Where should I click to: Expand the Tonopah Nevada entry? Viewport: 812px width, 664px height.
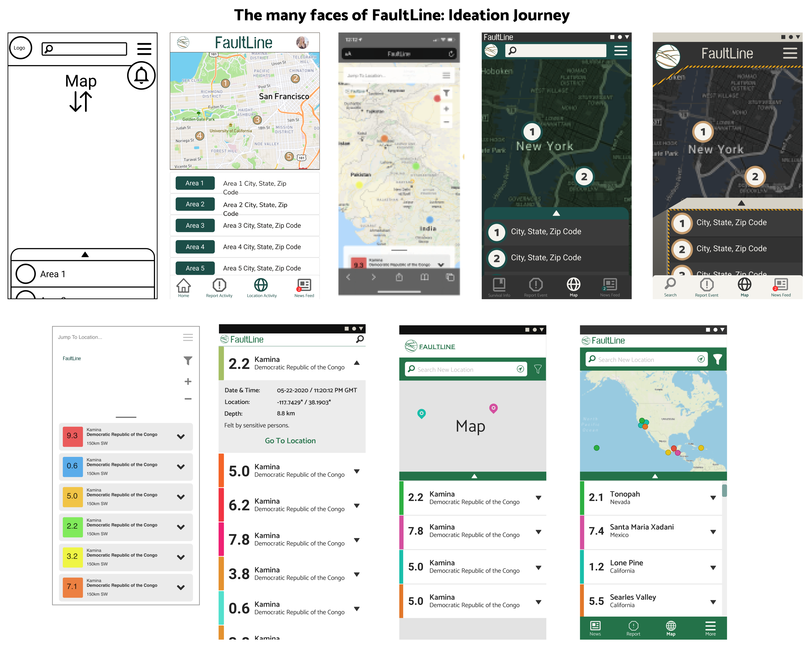[x=713, y=498]
